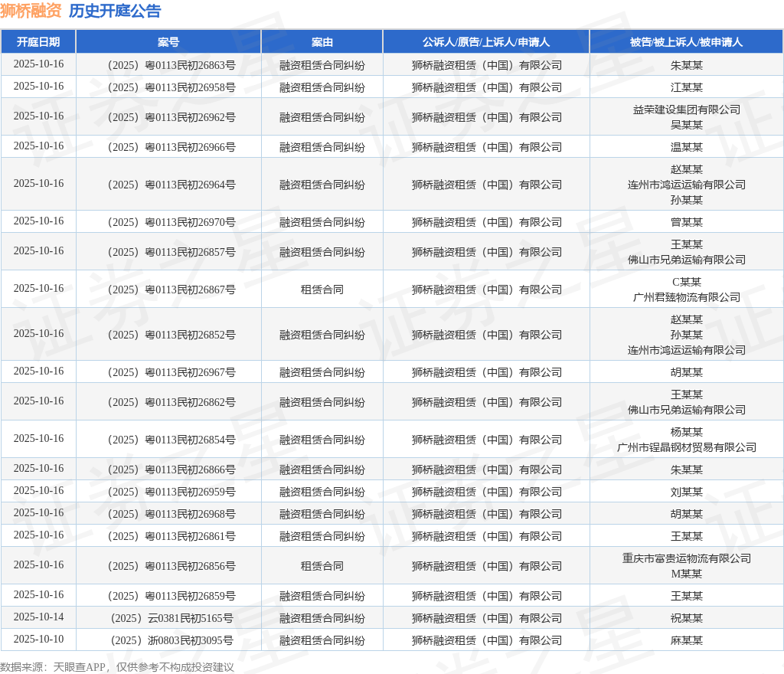Click case number 粤0113民初26852号
This screenshot has height=674, width=784.
coord(171,335)
